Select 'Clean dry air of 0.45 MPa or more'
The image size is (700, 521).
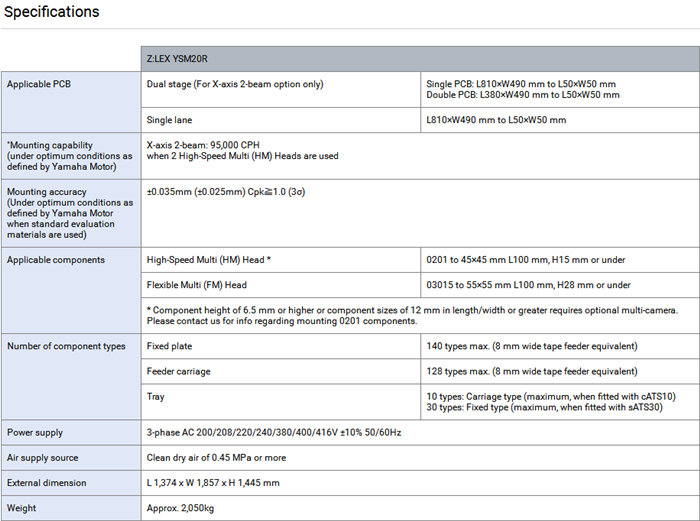point(216,458)
